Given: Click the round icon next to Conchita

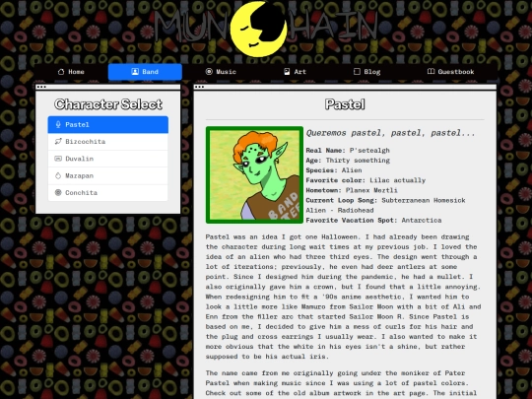Looking at the screenshot, I should [x=58, y=192].
